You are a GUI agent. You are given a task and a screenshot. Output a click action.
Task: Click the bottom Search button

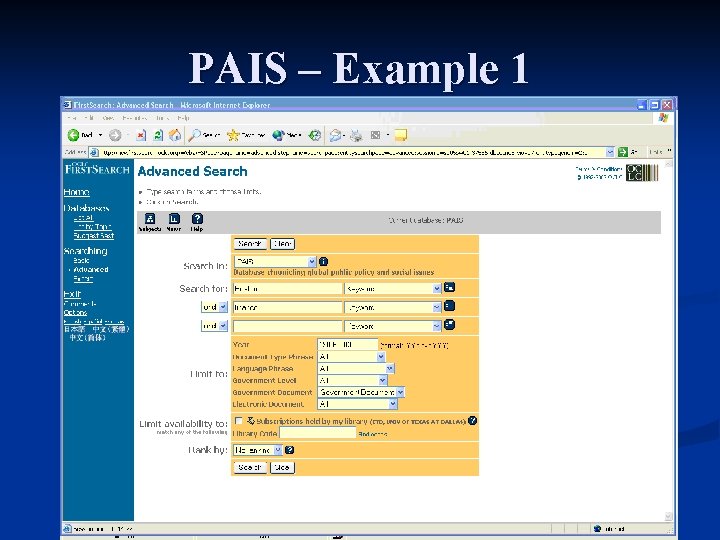point(250,467)
